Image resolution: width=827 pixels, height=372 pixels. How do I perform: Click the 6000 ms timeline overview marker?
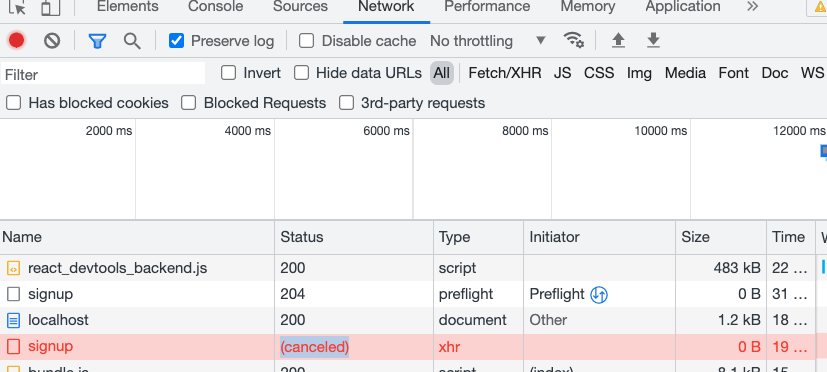pyautogui.click(x=386, y=131)
